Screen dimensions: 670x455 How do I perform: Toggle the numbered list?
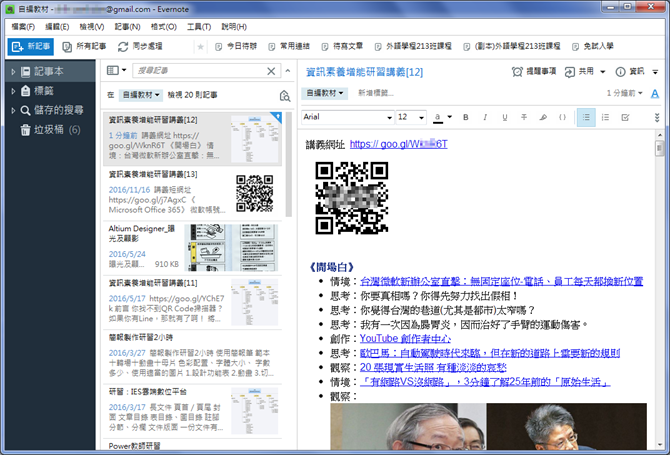pos(605,117)
